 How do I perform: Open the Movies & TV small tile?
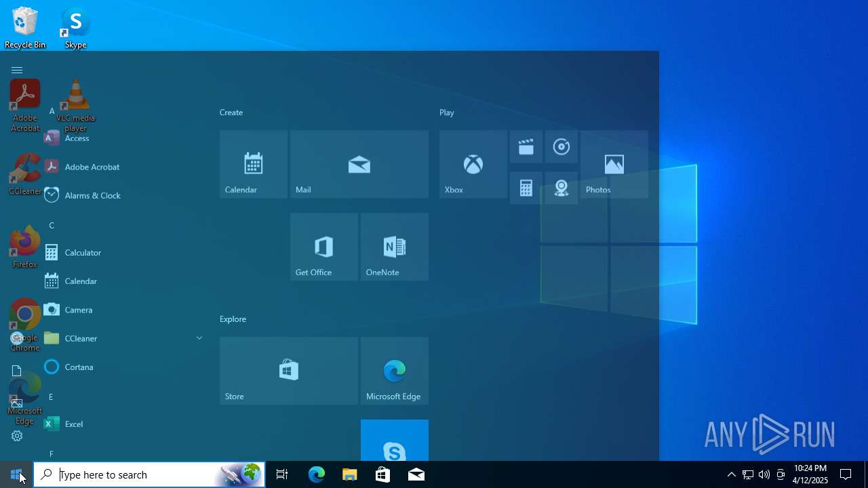526,146
